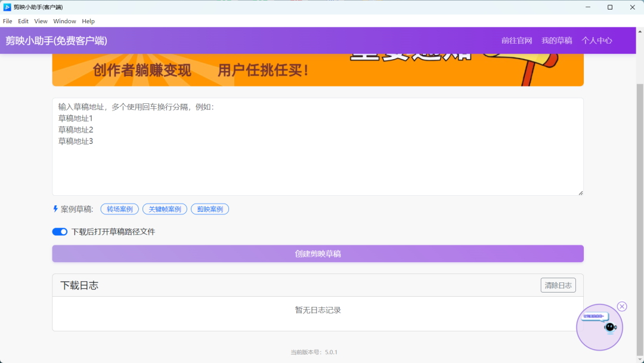Click the 下载日志 heading
Screen dimensions: 644x363
pyautogui.click(x=79, y=285)
